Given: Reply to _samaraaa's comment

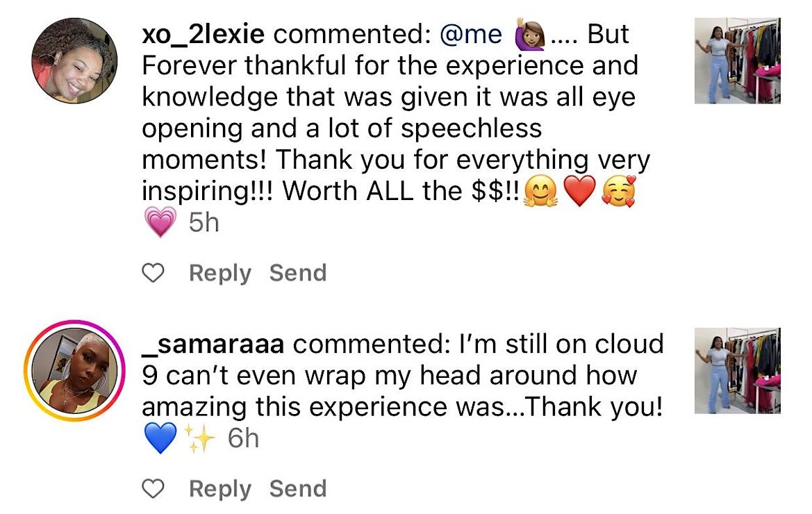Looking at the screenshot, I should (219, 490).
